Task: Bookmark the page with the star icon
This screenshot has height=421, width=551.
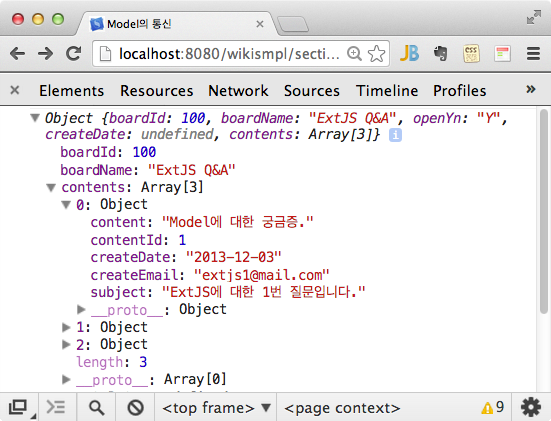Action: [376, 54]
